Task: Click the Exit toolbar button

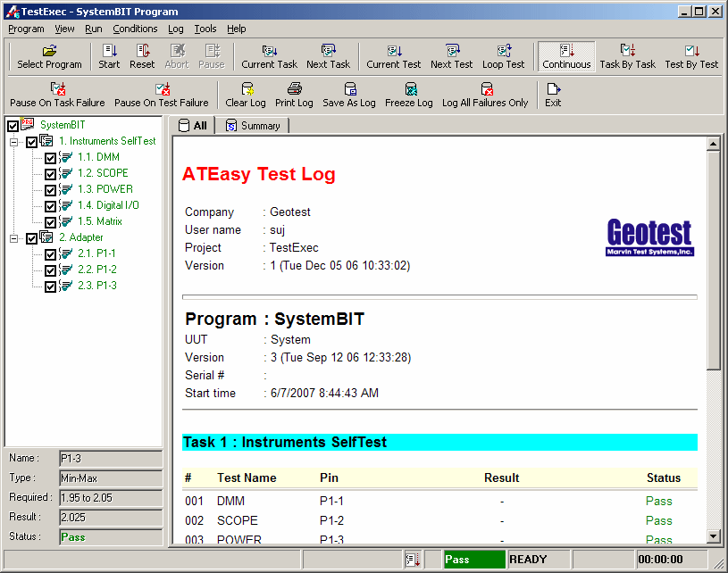Action: pyautogui.click(x=553, y=95)
